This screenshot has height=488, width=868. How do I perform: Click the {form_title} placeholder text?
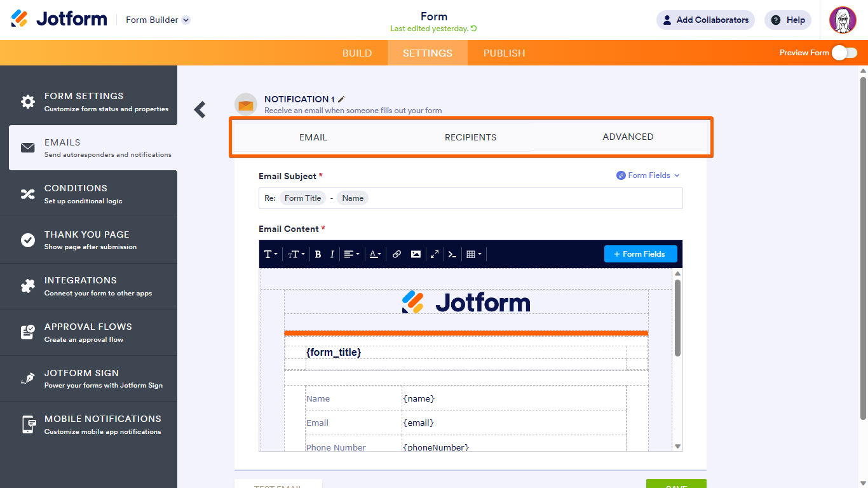click(334, 352)
